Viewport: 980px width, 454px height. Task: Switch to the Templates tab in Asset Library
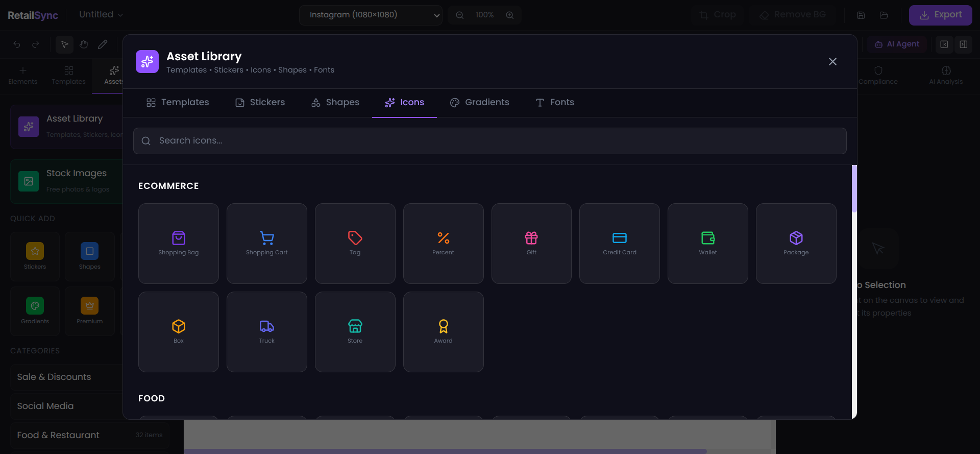click(178, 103)
